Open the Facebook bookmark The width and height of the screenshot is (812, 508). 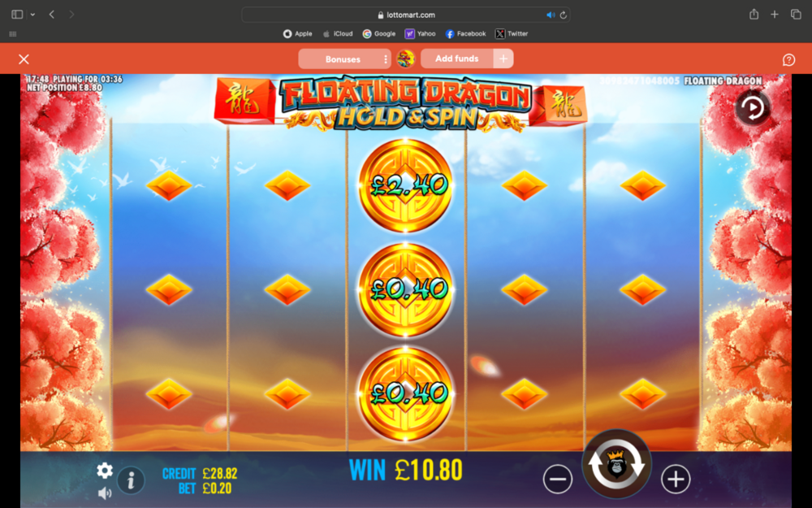click(x=465, y=33)
